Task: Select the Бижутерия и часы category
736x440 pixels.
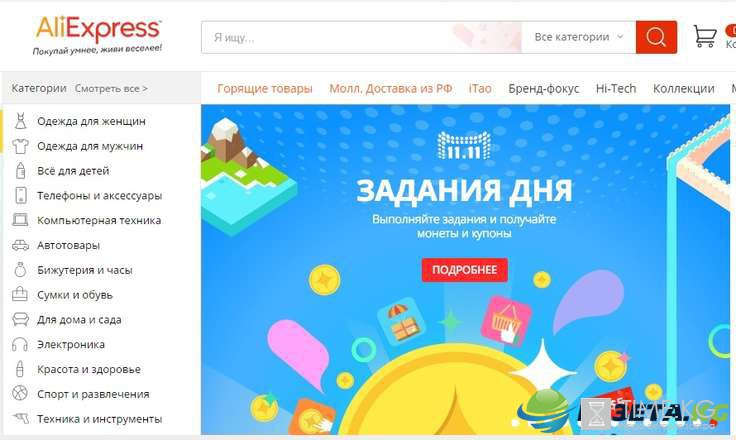Action: tap(84, 270)
